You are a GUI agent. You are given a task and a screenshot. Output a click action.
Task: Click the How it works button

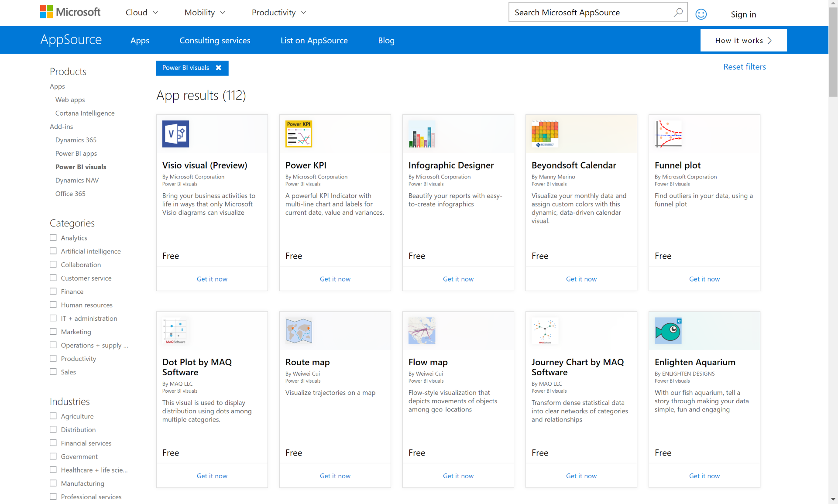[x=743, y=41]
